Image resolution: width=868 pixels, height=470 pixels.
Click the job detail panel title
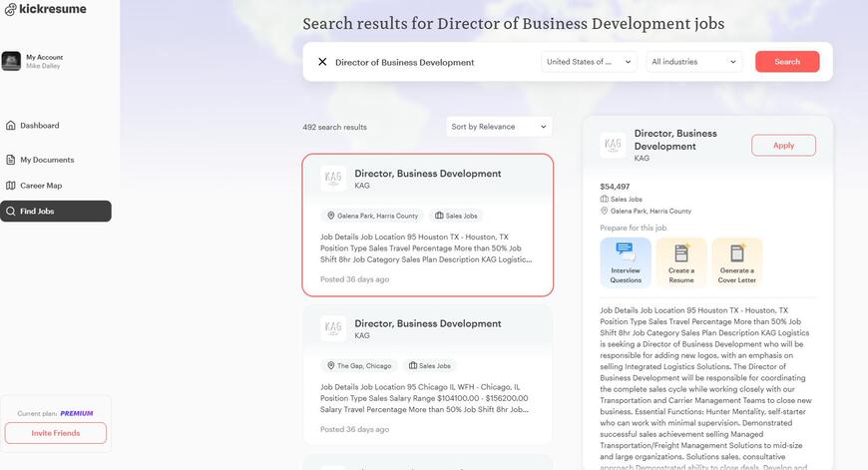tap(675, 140)
